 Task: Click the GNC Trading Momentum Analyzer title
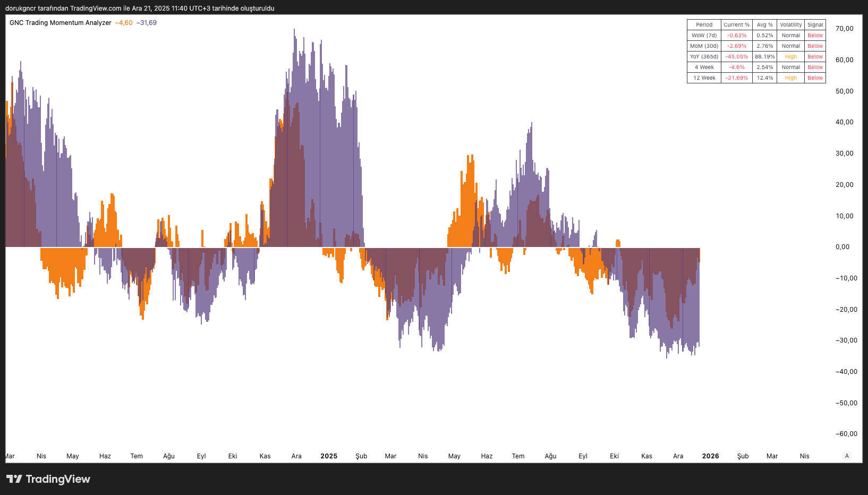pyautogui.click(x=61, y=23)
